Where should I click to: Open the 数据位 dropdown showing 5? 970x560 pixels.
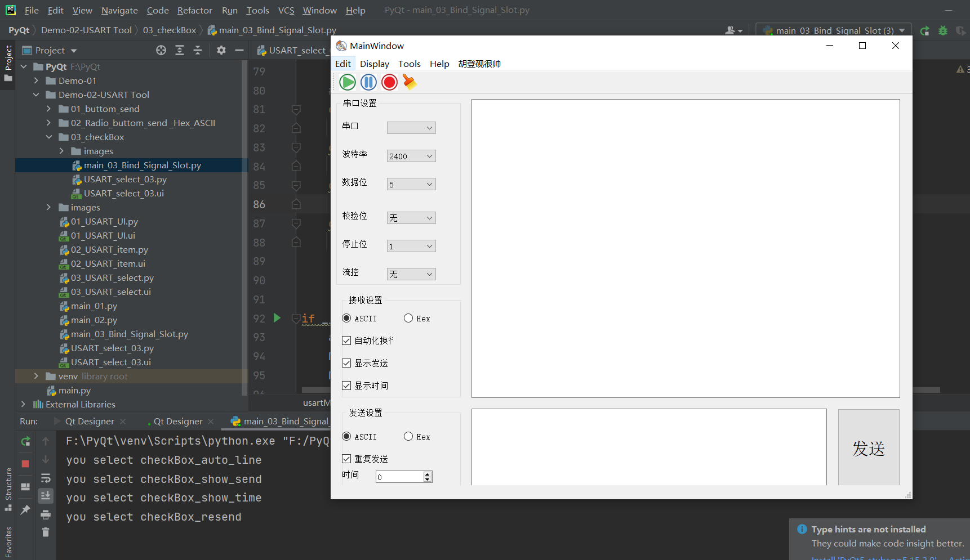point(411,184)
